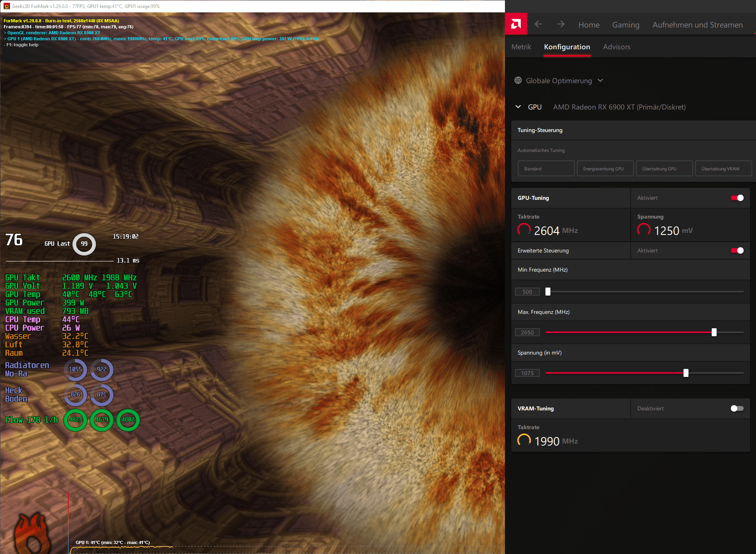
Task: Click the 'CPU Temp 44°C' overlay row
Action: pos(42,319)
